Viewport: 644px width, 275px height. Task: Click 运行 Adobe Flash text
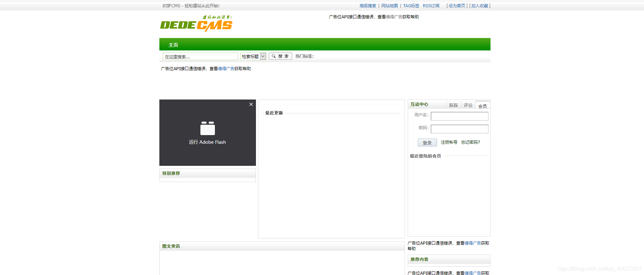pyautogui.click(x=207, y=142)
